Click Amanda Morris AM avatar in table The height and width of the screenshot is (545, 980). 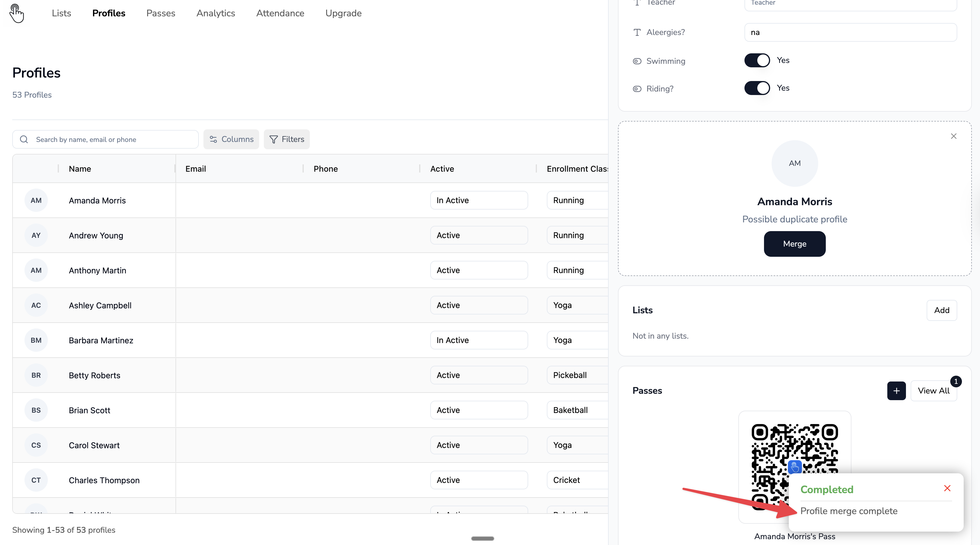36,201
